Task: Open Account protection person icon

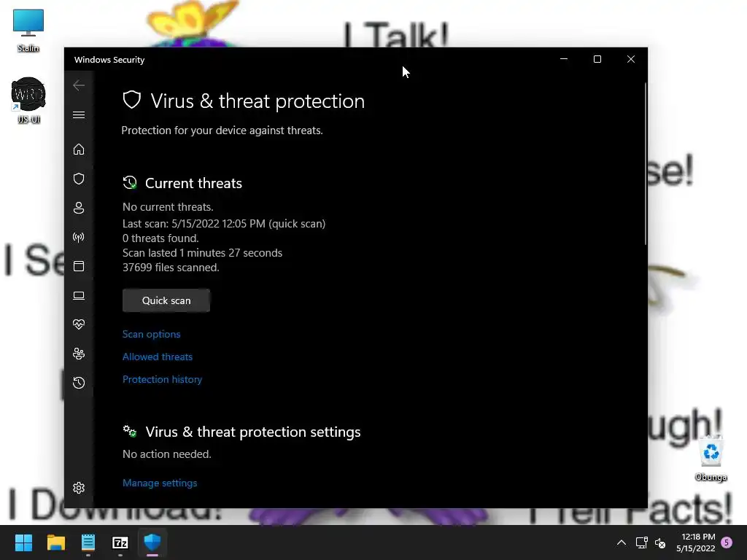Action: click(79, 208)
